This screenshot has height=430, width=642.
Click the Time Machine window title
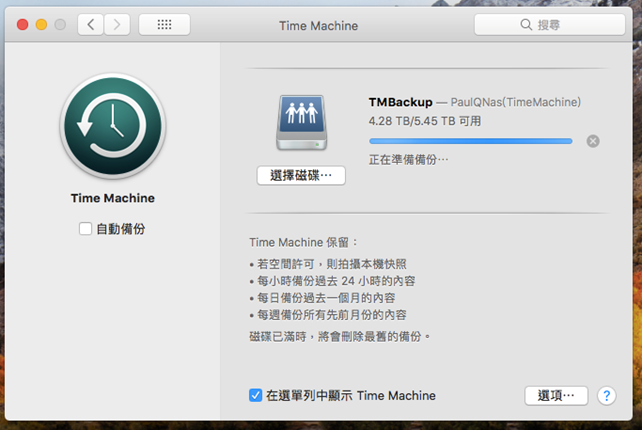click(319, 25)
